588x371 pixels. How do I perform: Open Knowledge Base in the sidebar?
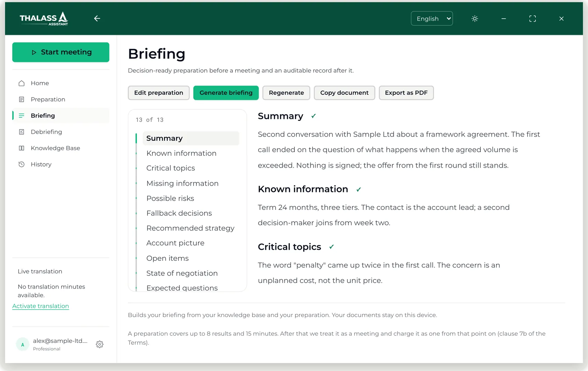pyautogui.click(x=61, y=148)
